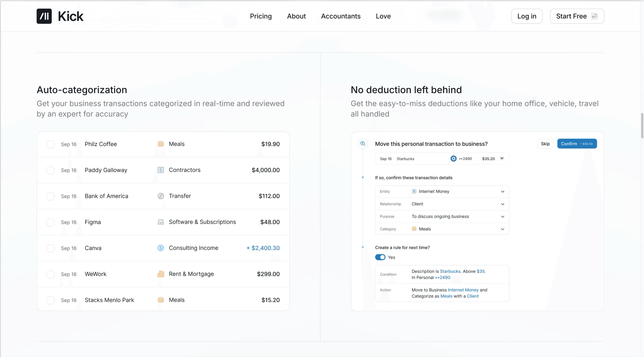Open the Love nav item
Screen dimensions: 644x357
point(383,16)
